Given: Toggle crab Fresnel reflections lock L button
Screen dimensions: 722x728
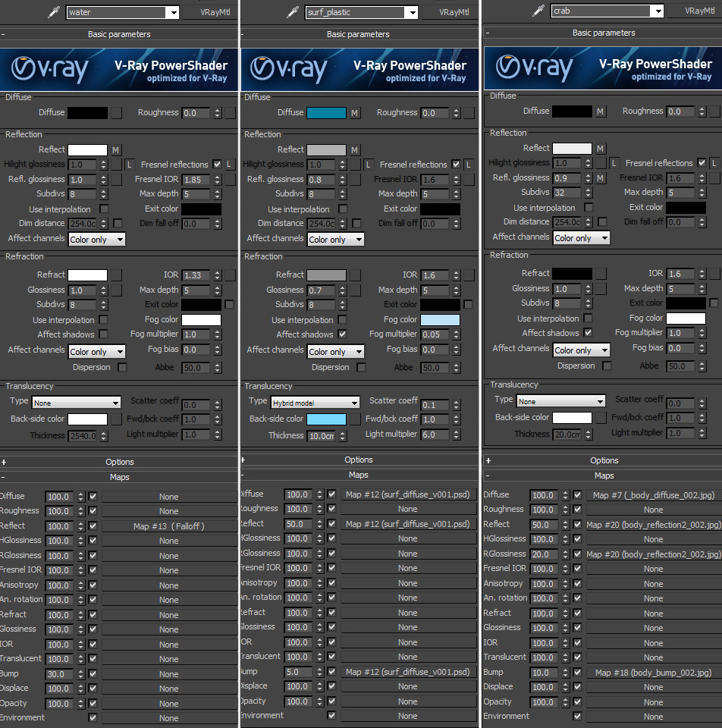Looking at the screenshot, I should tap(714, 163).
